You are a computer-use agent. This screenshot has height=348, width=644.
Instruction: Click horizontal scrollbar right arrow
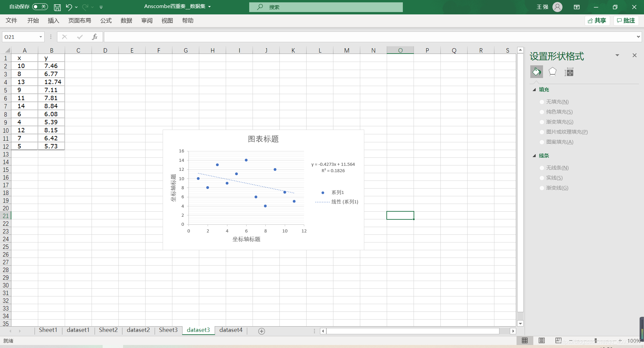tap(513, 331)
